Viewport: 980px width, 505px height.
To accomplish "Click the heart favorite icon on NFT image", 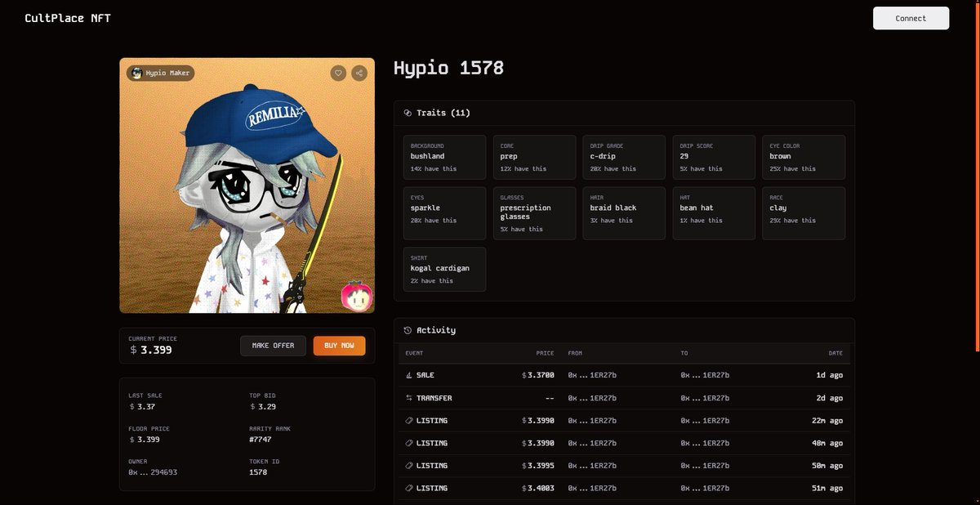I will (338, 73).
